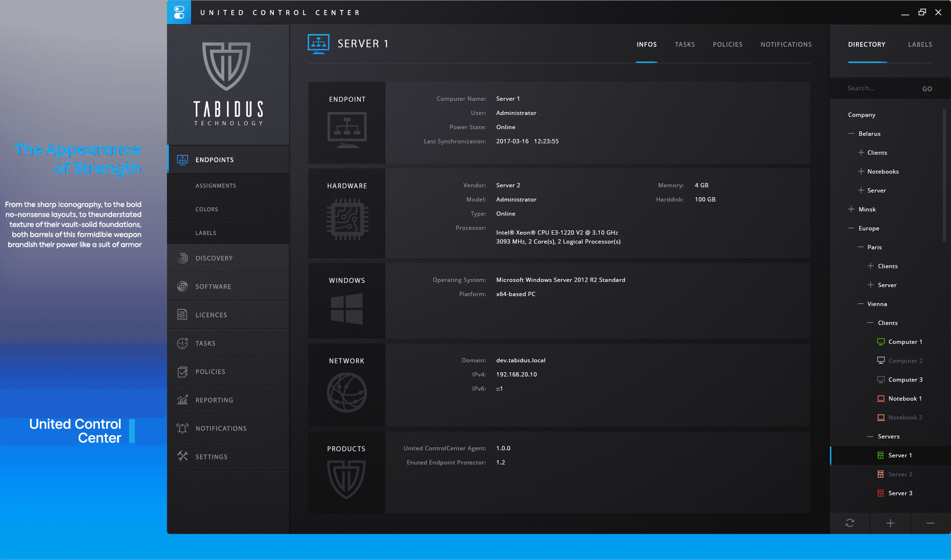Click the Reporting chart icon

(183, 400)
